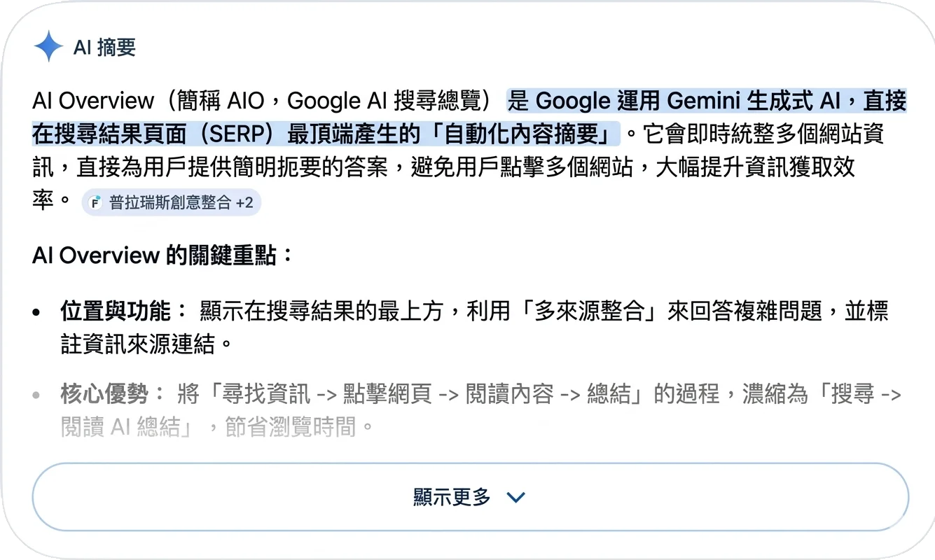
Task: Click the bold 位置與功能 label
Action: (123, 311)
